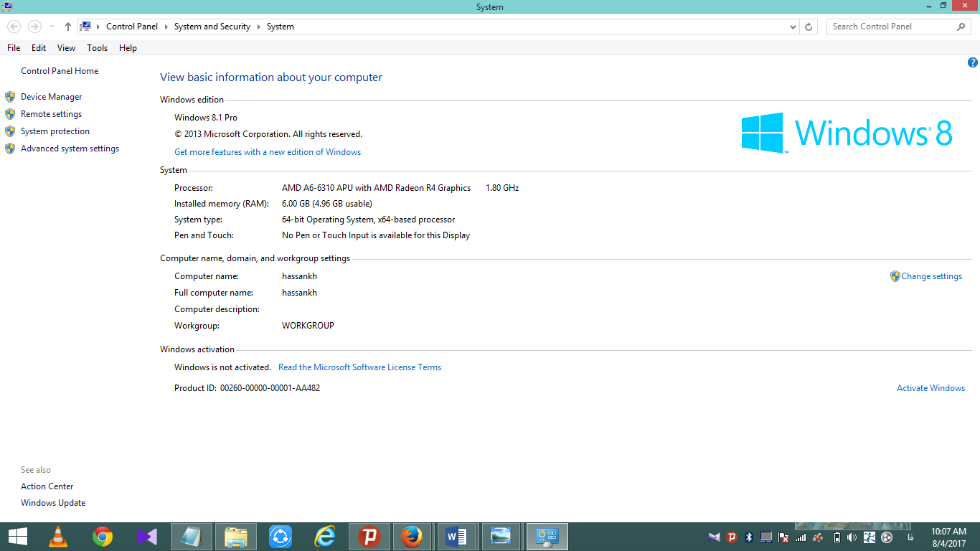Launch Internet Explorer from the taskbar
980x551 pixels.
coord(325,537)
